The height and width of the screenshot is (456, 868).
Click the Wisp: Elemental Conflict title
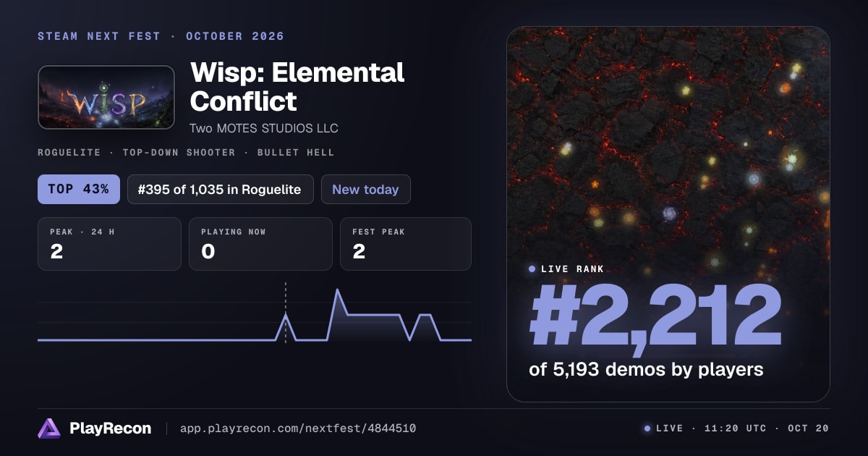click(297, 87)
